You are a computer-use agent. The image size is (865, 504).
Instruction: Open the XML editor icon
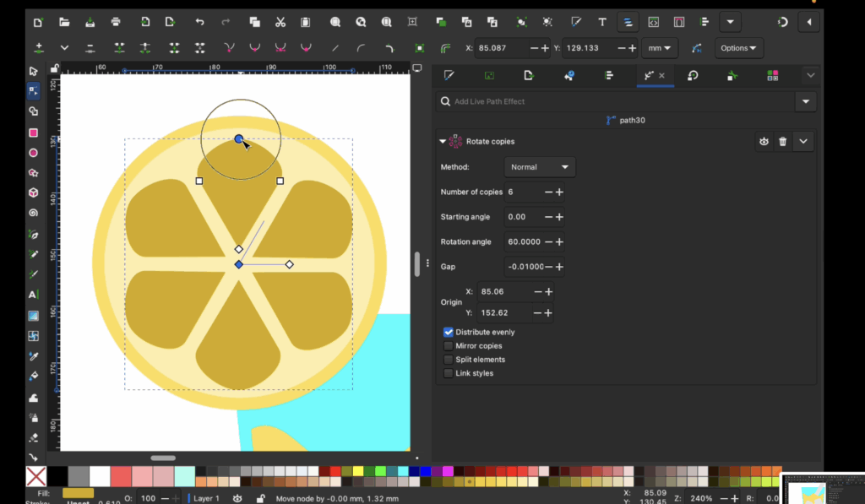(x=653, y=22)
